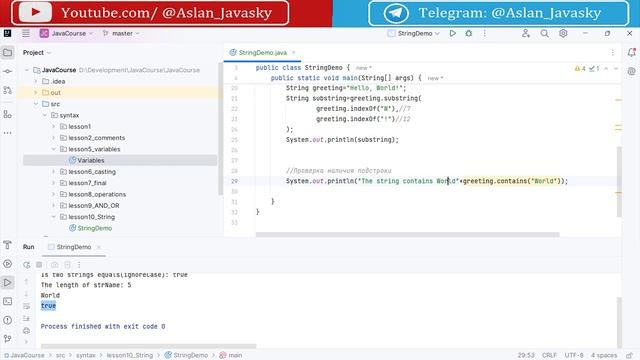Open the Pull Requests tool window
Screen dimensions: 640x360
click(x=7, y=90)
